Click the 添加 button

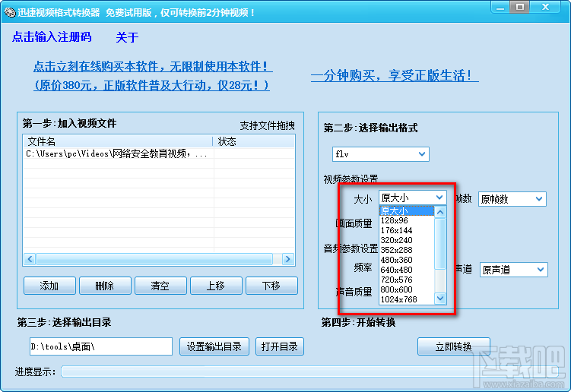coord(49,286)
